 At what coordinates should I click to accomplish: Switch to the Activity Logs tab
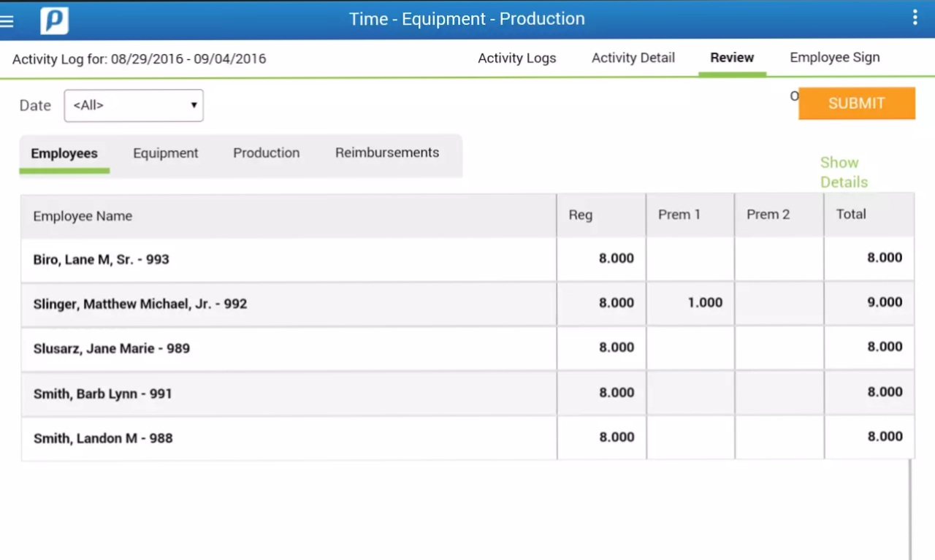click(516, 58)
